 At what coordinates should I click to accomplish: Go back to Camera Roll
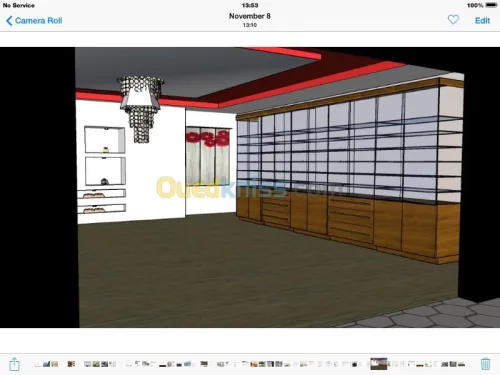[x=34, y=21]
